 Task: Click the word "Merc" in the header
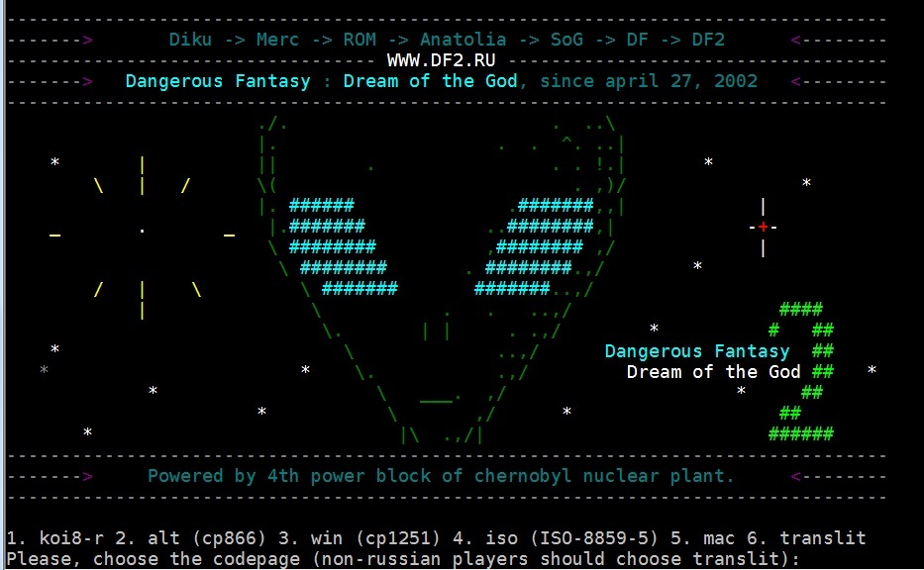point(277,40)
